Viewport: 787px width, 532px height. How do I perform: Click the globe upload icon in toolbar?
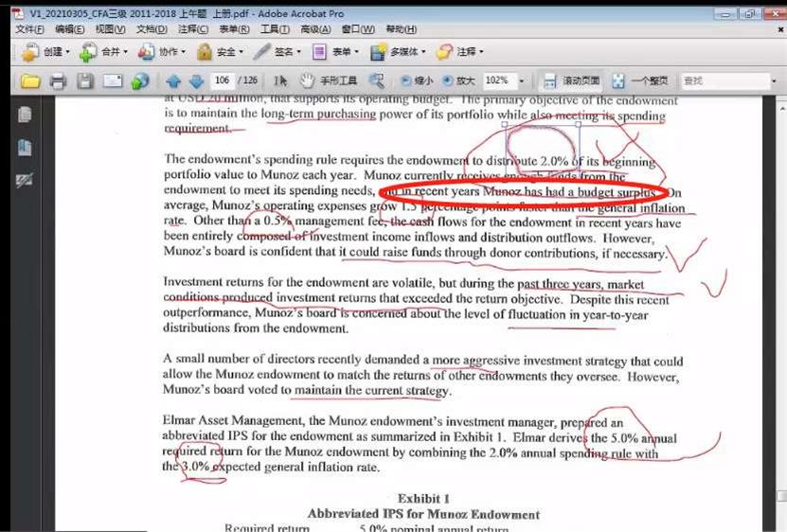[x=140, y=80]
